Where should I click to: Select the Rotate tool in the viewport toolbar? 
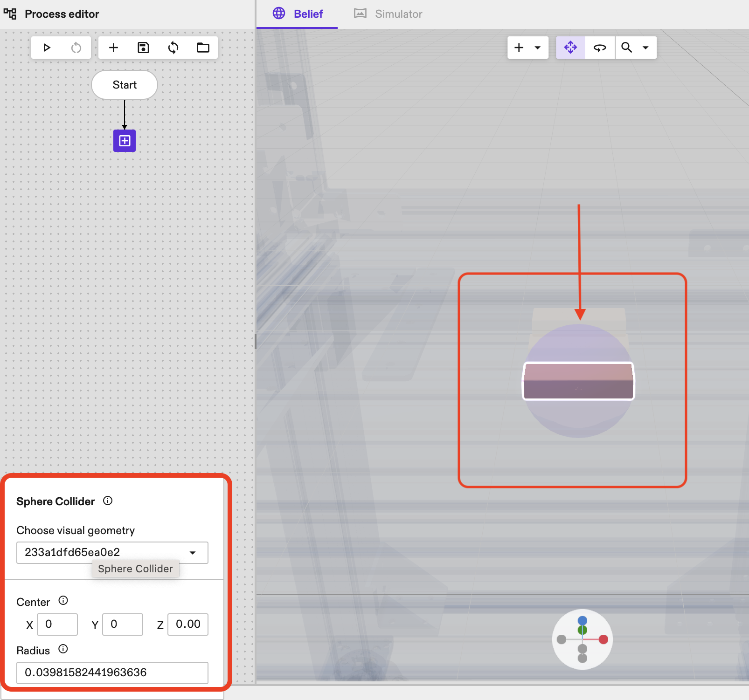click(x=600, y=47)
